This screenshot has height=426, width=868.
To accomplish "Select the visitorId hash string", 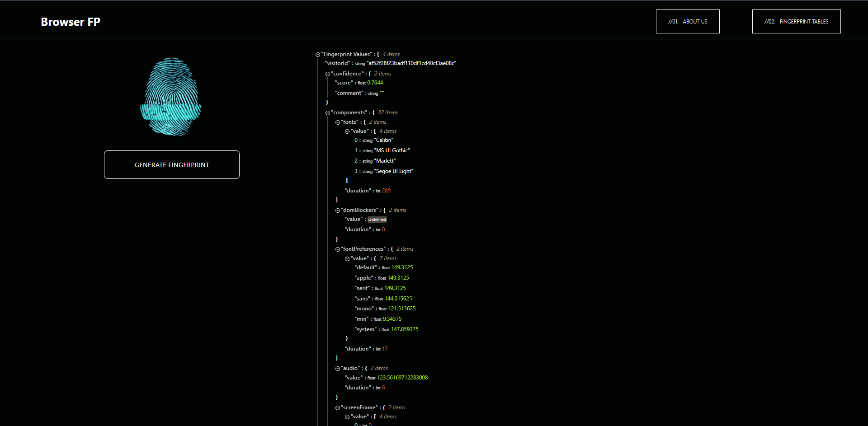I will click(x=412, y=63).
